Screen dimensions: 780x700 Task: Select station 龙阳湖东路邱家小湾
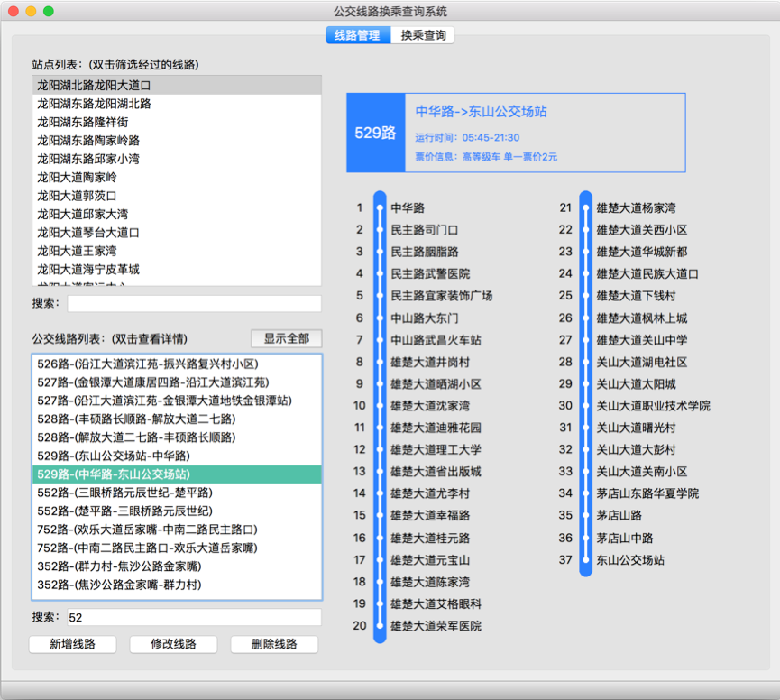click(177, 159)
